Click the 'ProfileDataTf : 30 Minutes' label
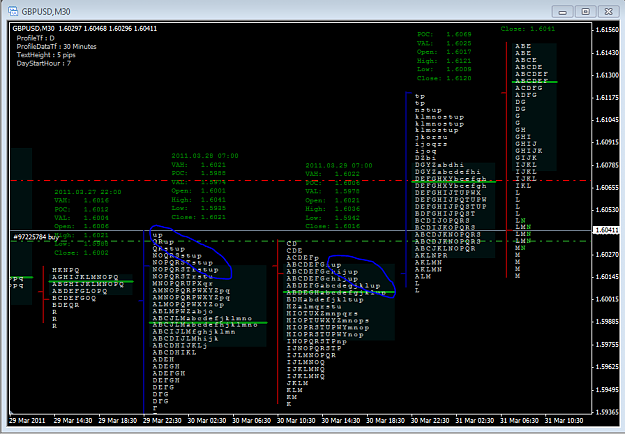 click(56, 47)
